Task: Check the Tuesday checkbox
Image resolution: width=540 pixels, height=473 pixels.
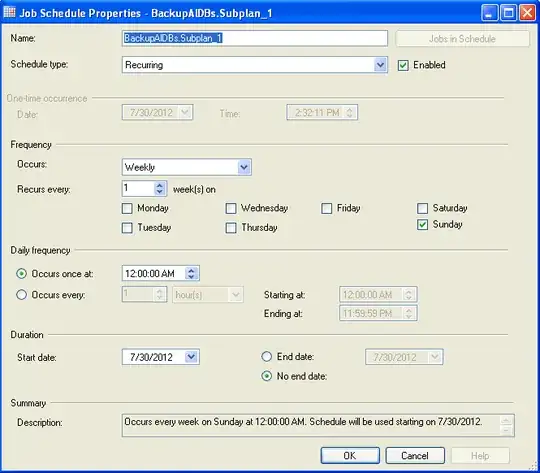Action: coord(127,228)
